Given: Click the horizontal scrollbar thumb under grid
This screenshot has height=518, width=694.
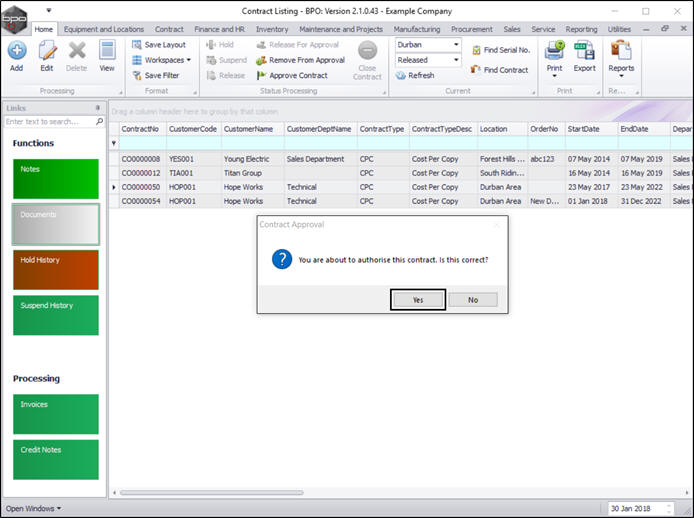Looking at the screenshot, I should [x=212, y=492].
